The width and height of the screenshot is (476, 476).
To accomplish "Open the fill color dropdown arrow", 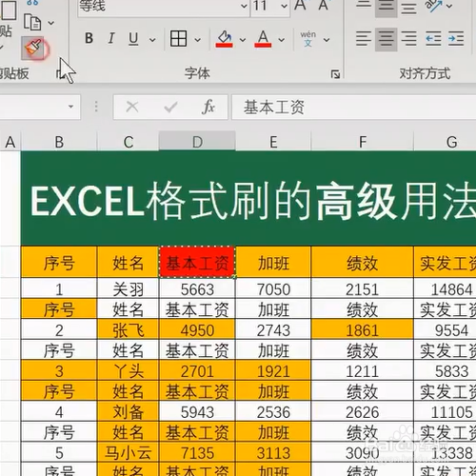I will pos(243,40).
